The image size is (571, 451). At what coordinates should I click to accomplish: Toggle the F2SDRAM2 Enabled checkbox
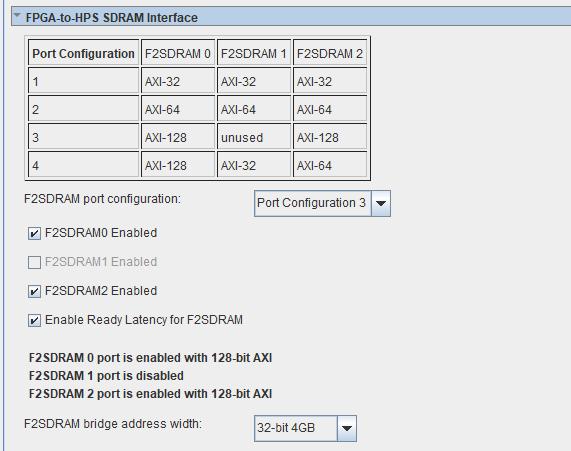34,291
